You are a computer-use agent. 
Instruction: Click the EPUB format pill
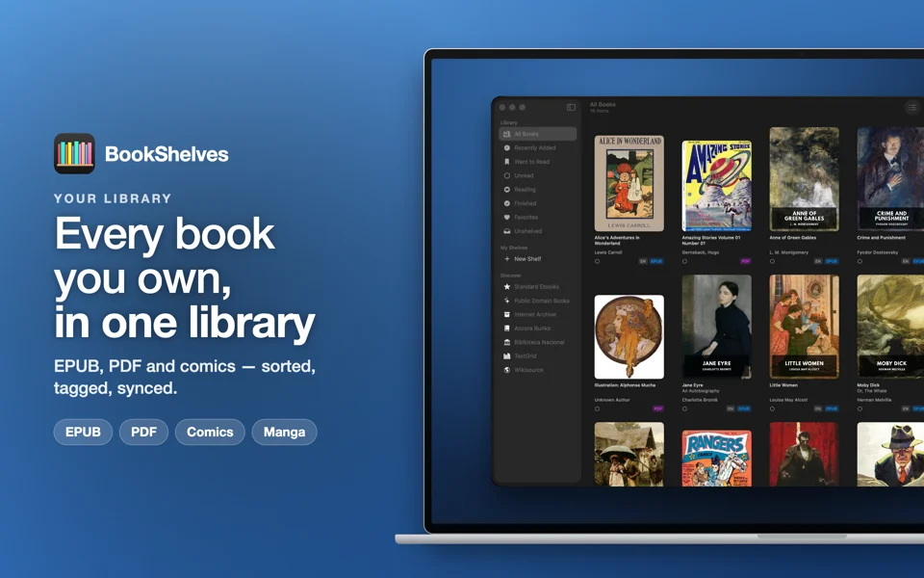point(83,432)
